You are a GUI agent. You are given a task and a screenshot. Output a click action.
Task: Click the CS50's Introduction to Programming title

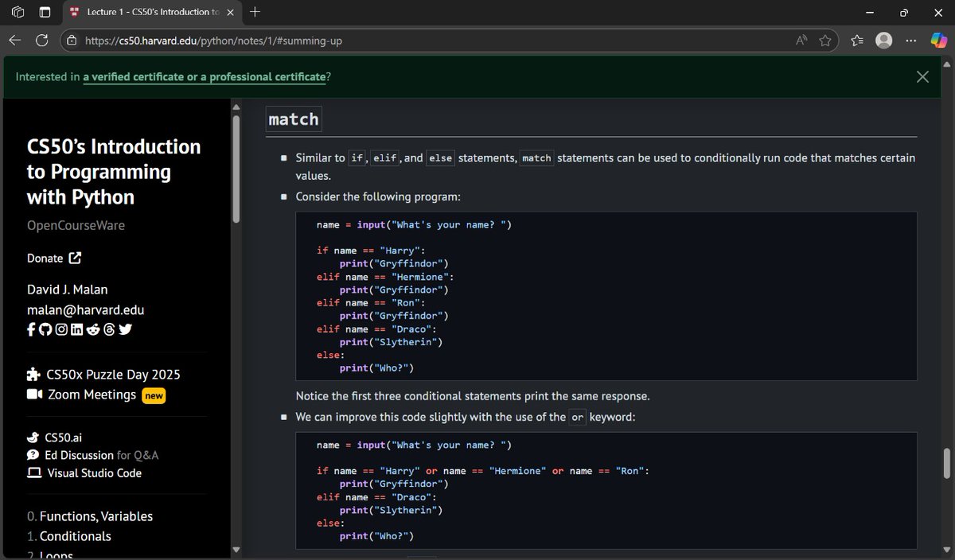point(114,172)
